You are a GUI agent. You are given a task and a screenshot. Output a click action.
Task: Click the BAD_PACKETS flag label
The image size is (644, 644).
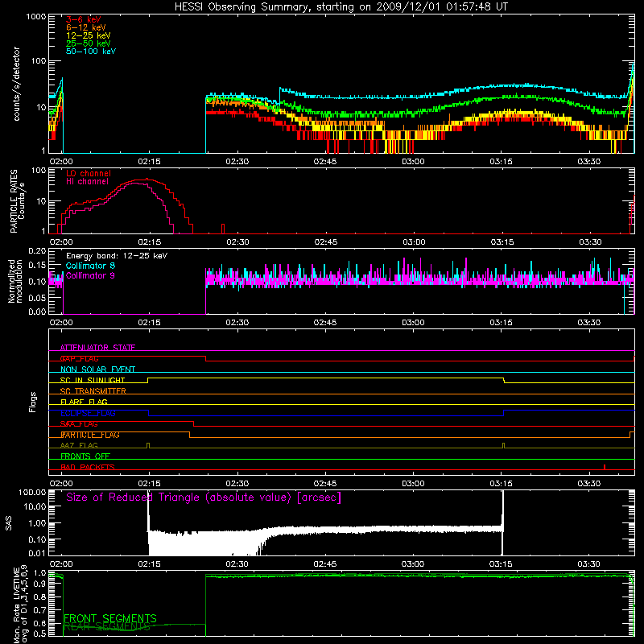88,467
